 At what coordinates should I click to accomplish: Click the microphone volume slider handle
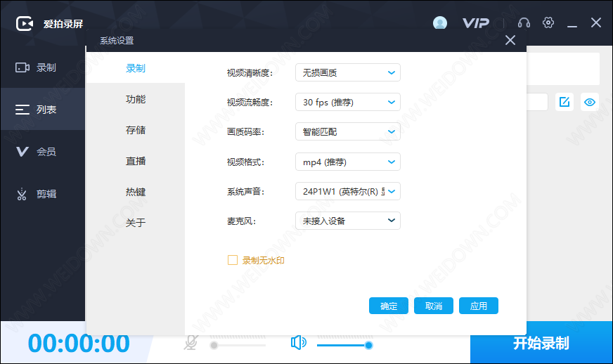tap(214, 345)
